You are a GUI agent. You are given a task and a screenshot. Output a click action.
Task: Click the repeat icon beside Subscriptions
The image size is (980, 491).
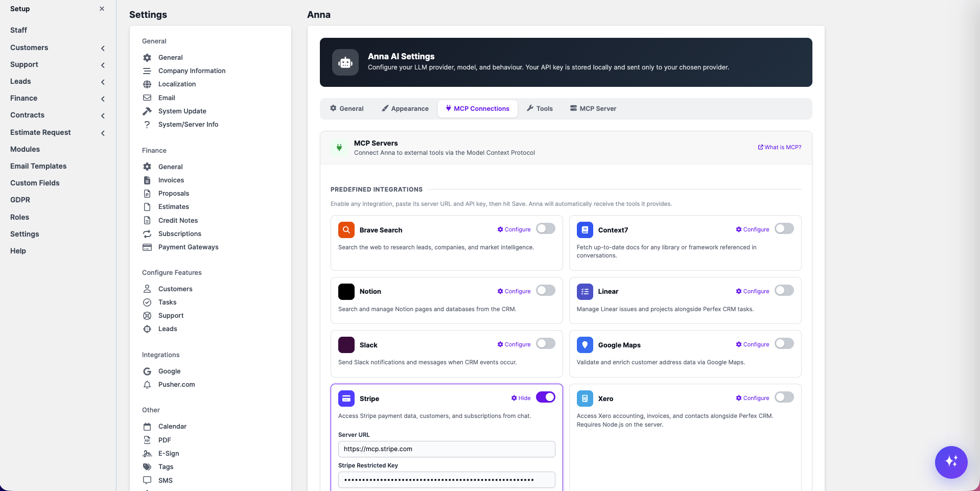[x=147, y=233]
